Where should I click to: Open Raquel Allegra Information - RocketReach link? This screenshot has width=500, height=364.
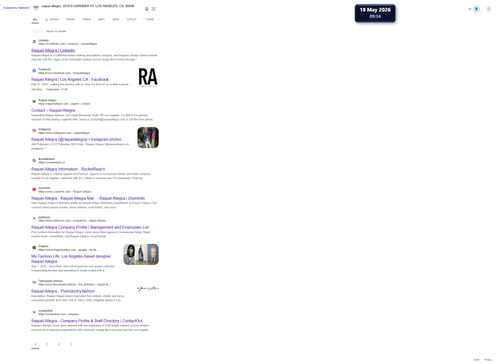(68, 169)
